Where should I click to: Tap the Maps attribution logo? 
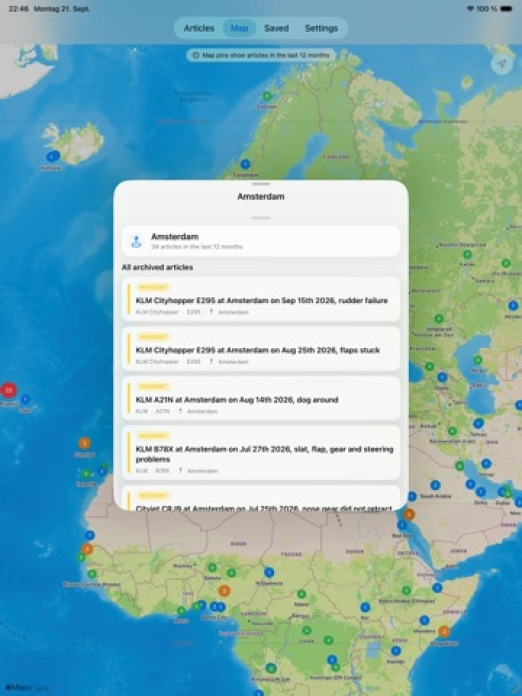[x=18, y=687]
